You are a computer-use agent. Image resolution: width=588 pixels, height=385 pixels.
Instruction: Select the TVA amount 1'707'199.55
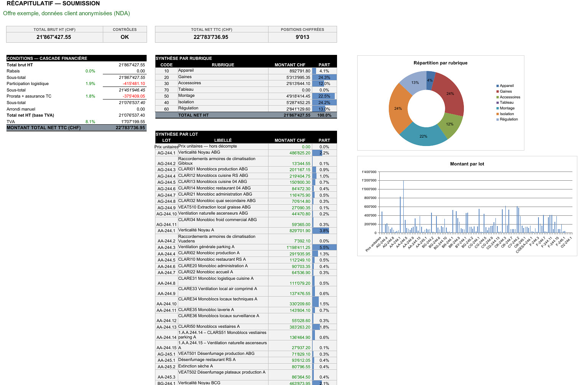coord(132,122)
